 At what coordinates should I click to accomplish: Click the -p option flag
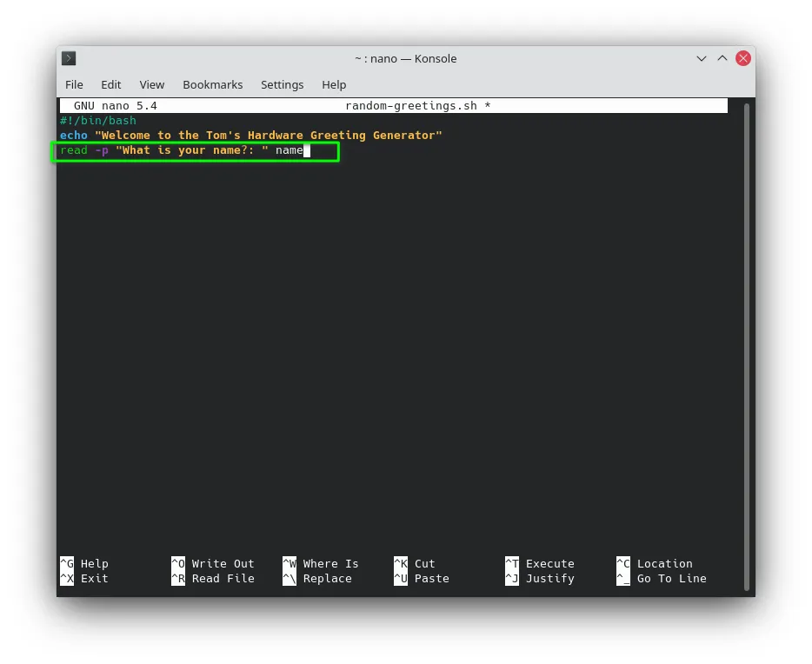click(x=102, y=150)
